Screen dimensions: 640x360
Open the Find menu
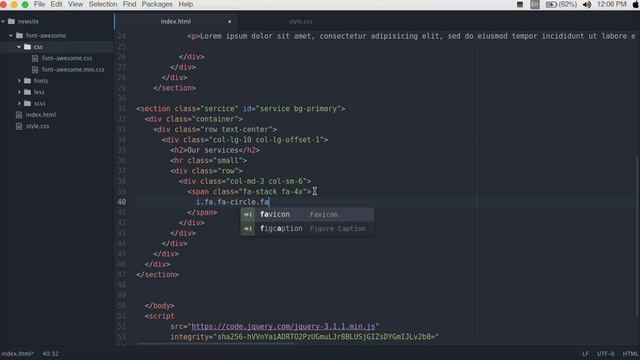[x=129, y=4]
